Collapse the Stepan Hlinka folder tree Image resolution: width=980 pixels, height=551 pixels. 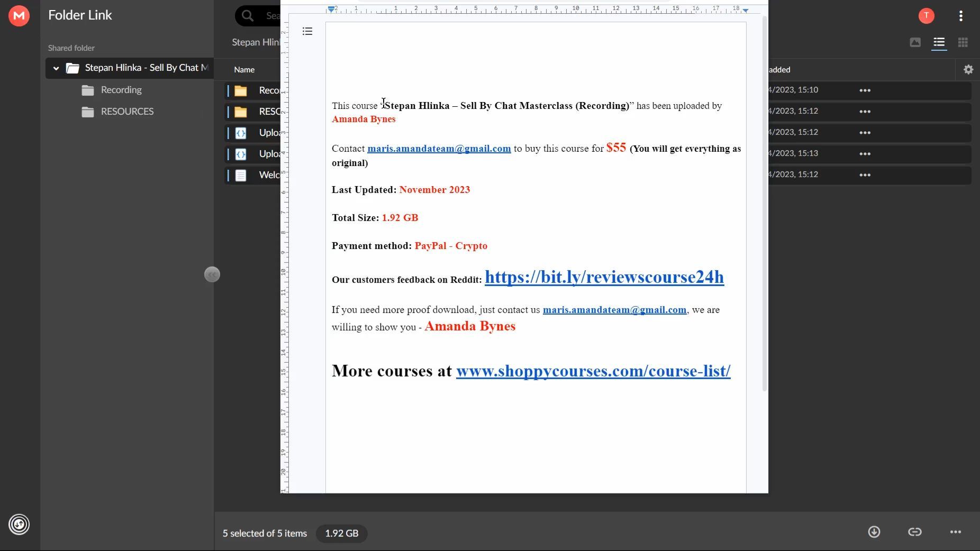pos(56,68)
